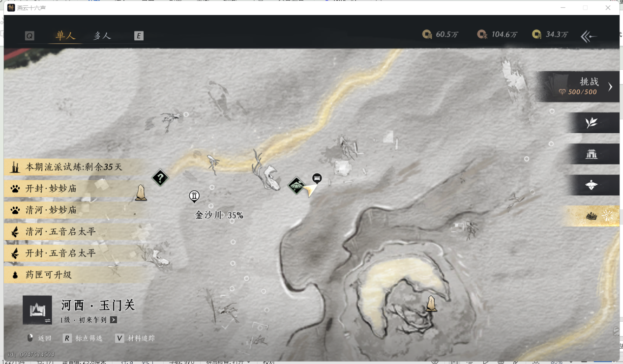Open 药匣可升级 notification entry
The width and height of the screenshot is (623, 364).
48,275
